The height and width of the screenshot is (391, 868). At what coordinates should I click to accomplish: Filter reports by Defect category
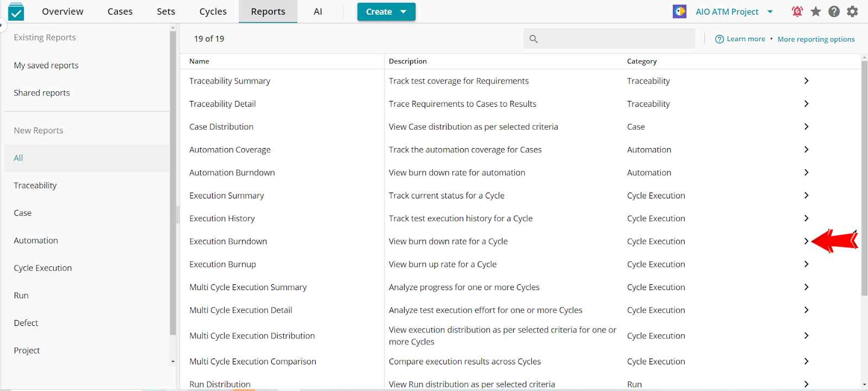(x=26, y=323)
